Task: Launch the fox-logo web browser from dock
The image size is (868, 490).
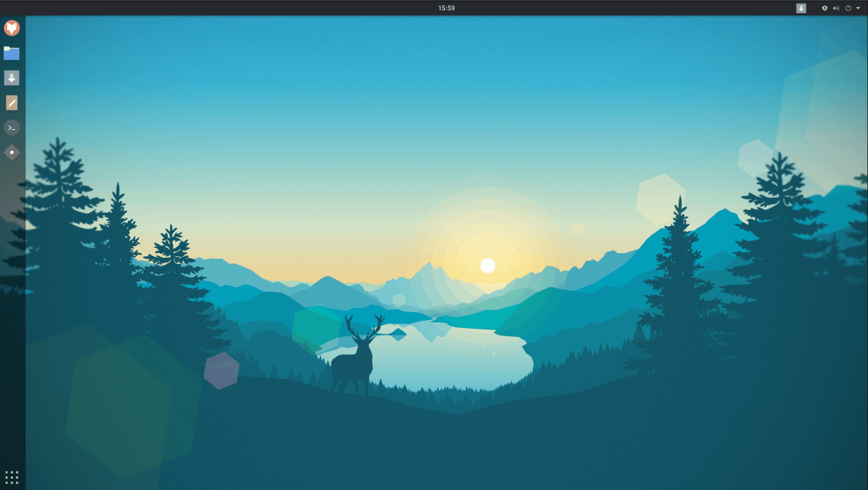Action: click(x=12, y=28)
